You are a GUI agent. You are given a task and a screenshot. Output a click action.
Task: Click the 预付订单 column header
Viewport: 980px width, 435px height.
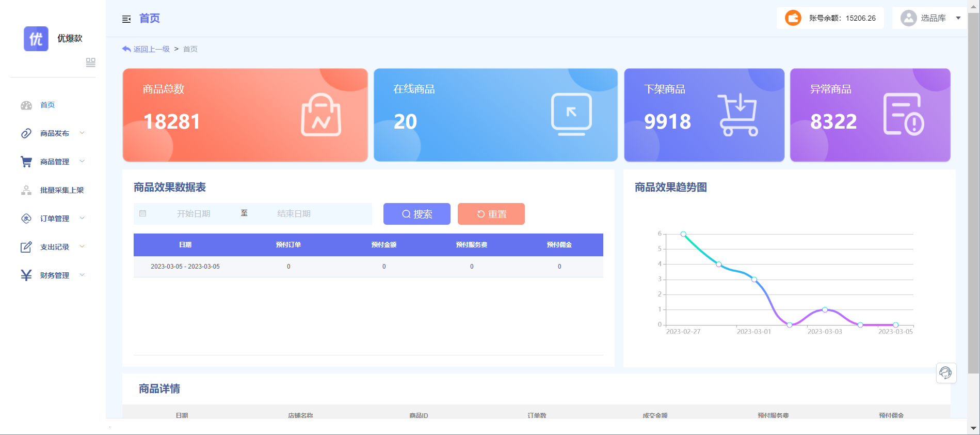click(288, 245)
